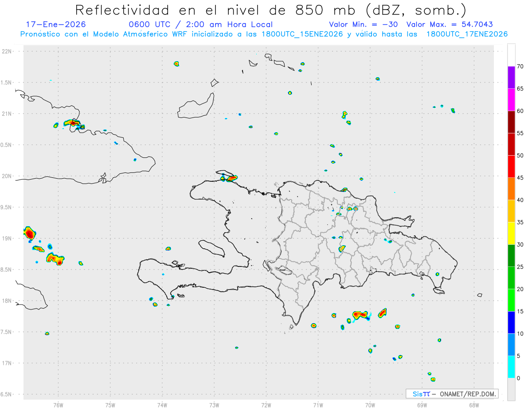This screenshot has width=532, height=411.
Task: Click the color bar tick label '55'
Action: (x=520, y=133)
